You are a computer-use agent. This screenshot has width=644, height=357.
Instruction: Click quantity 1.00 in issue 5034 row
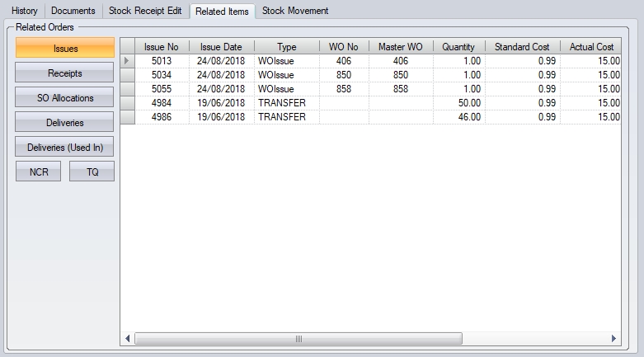pyautogui.click(x=458, y=75)
